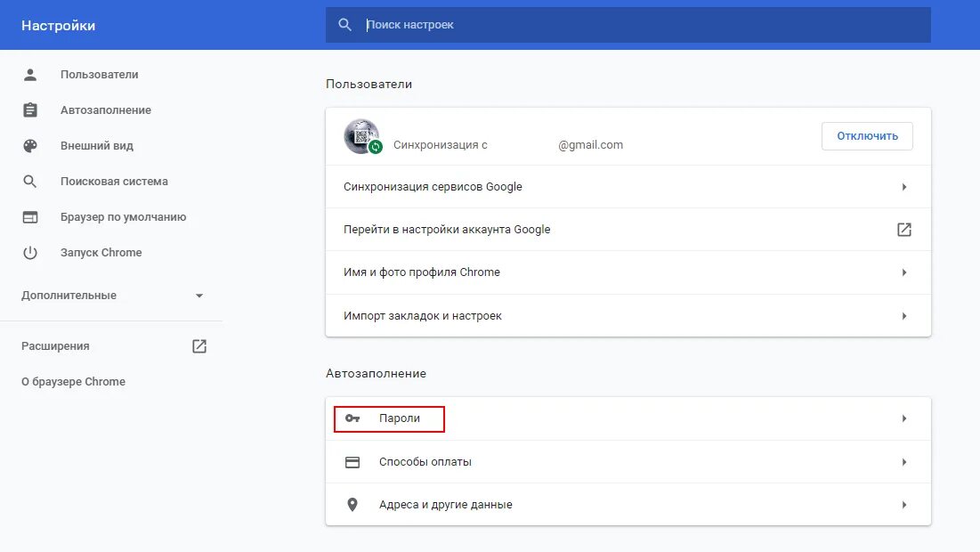Viewport: 980px width, 552px height.
Task: Open Внешний вид via its palette icon
Action: tap(30, 145)
